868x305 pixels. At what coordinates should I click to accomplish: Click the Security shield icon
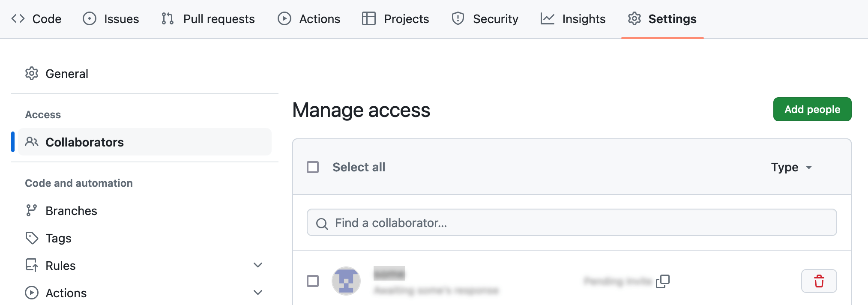[x=457, y=18]
